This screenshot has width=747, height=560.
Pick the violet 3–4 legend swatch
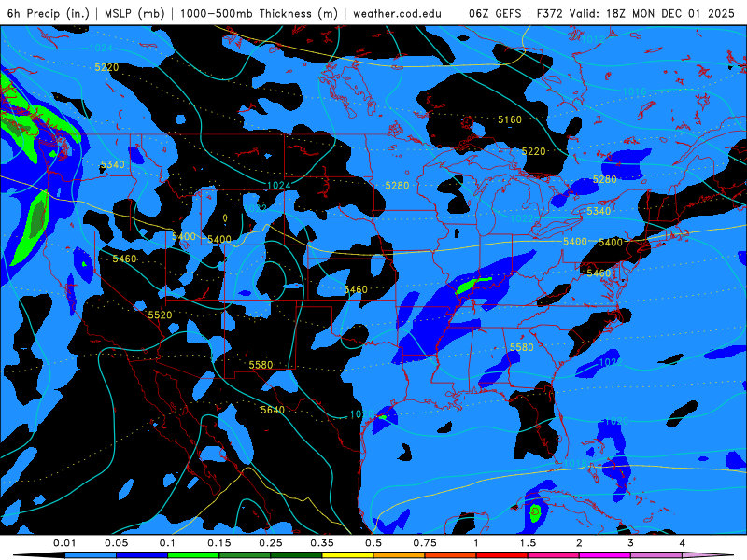[x=656, y=555]
